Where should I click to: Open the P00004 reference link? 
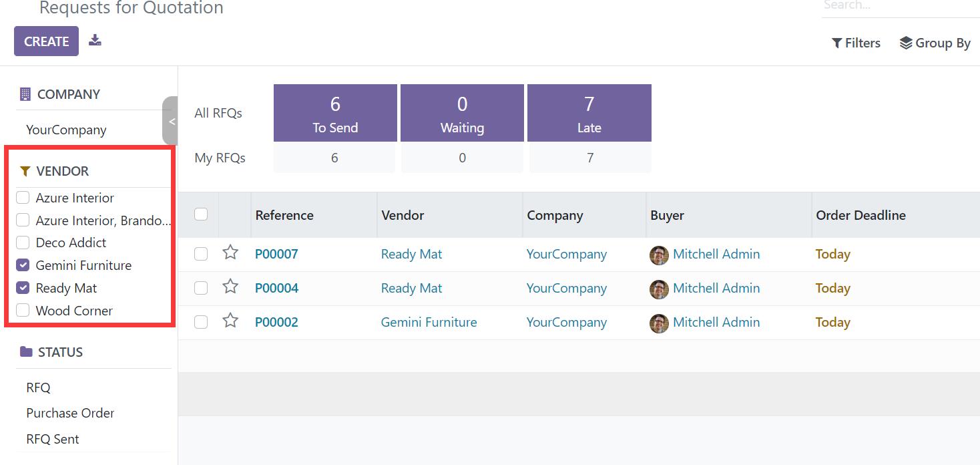pyautogui.click(x=276, y=288)
